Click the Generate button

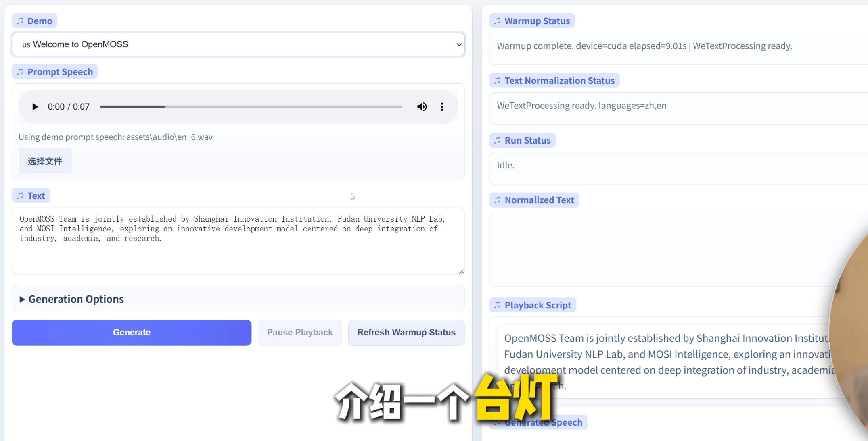[132, 333]
